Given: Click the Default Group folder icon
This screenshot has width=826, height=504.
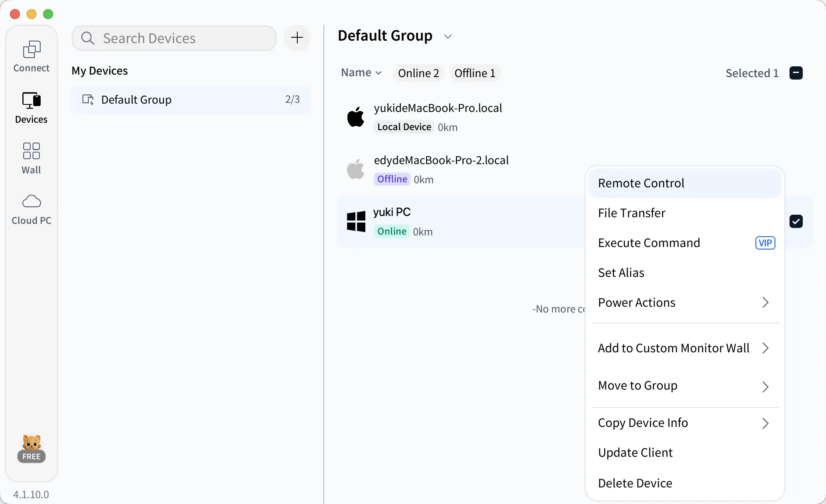Looking at the screenshot, I should [88, 99].
